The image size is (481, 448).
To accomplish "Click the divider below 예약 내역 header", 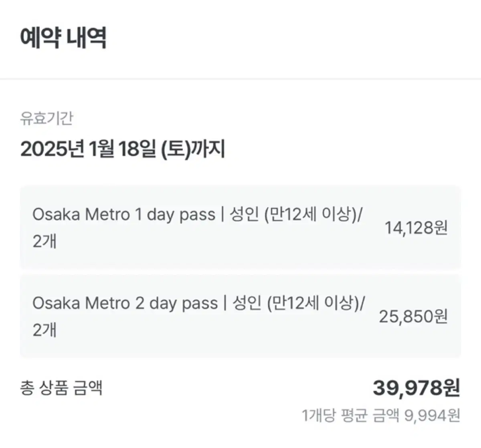I will pos(240,79).
